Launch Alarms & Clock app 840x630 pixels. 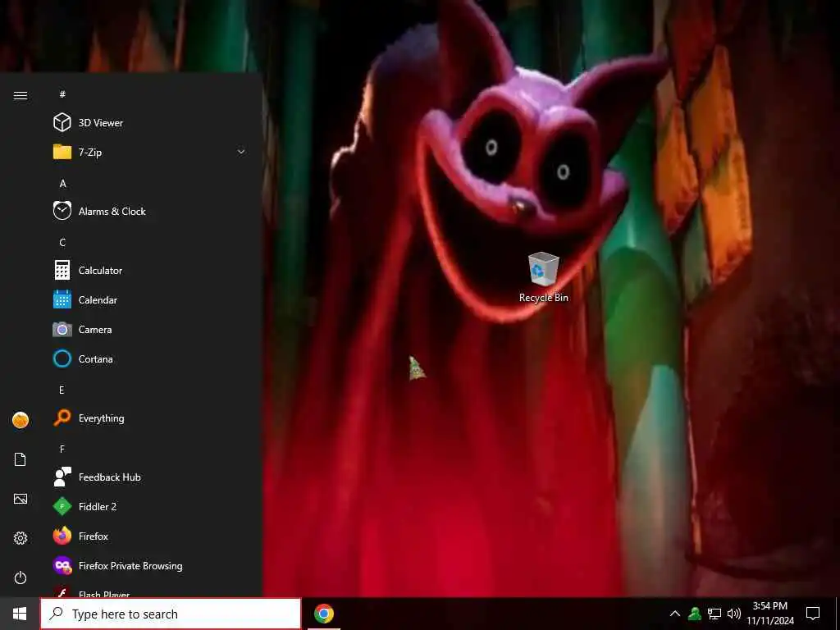point(151,211)
